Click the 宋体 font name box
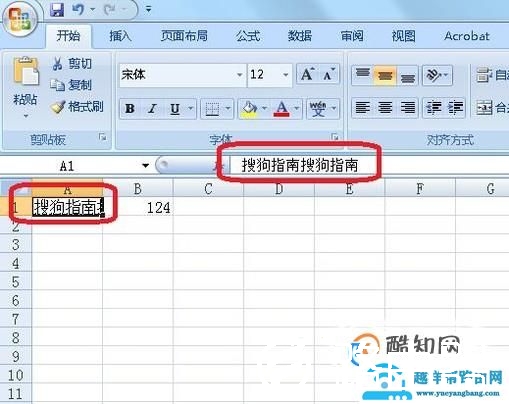Image resolution: width=509 pixels, height=404 pixels. pos(178,75)
